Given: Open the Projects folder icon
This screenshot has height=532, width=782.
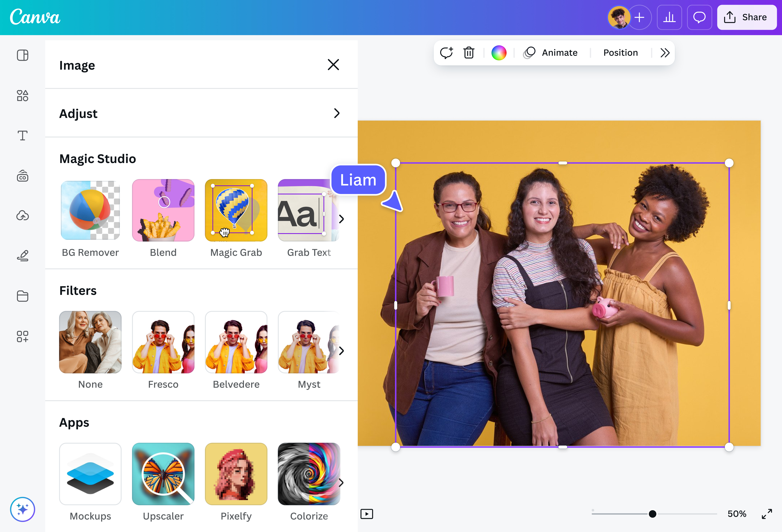Looking at the screenshot, I should click(x=23, y=296).
